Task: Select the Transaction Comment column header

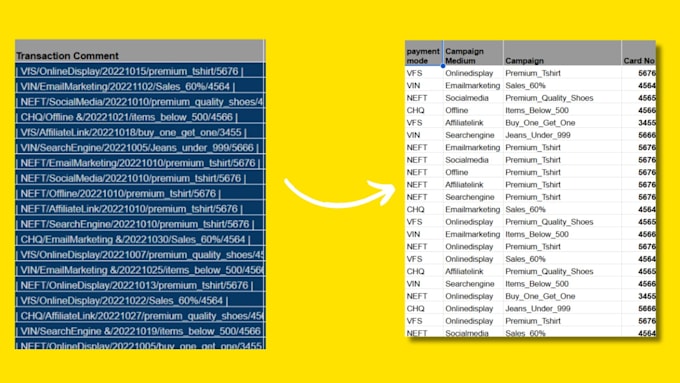Action: [140, 52]
